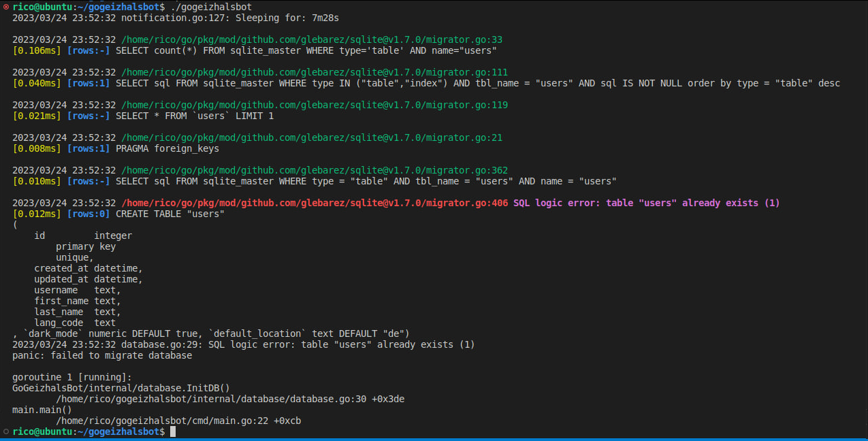868x441 pixels.
Task: Click the 'created_at datetime,' column line
Action: tap(89, 268)
